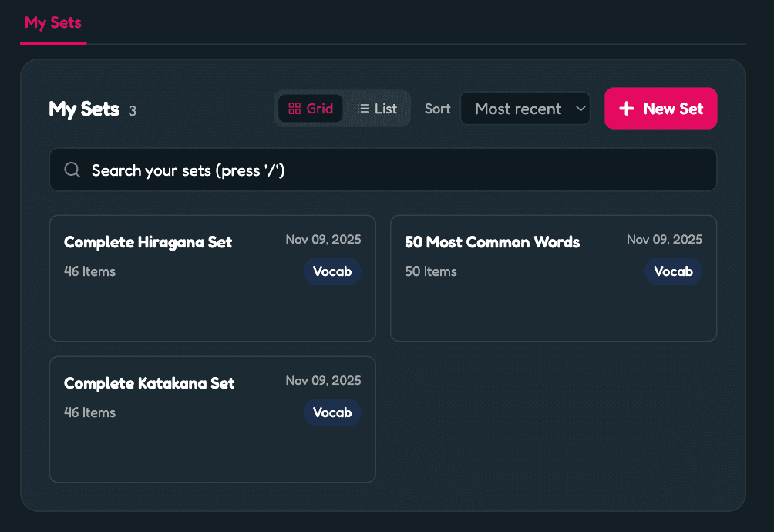The width and height of the screenshot is (774, 532).
Task: Select the My Sets tab
Action: pyautogui.click(x=52, y=22)
